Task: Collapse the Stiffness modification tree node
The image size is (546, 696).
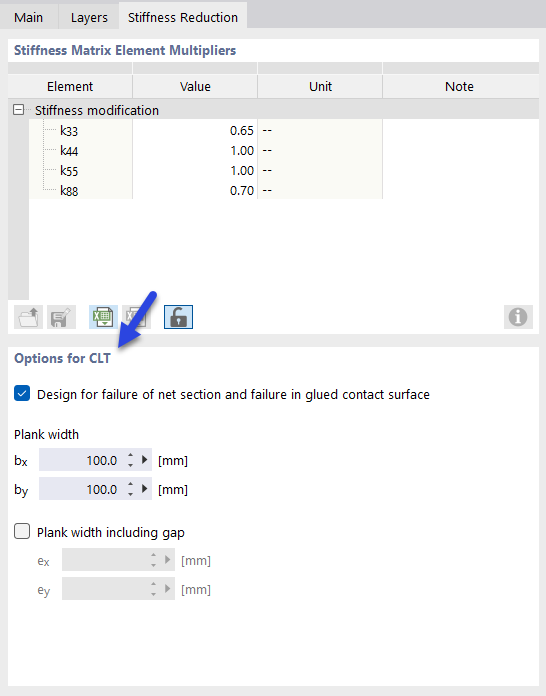Action: tap(19, 110)
